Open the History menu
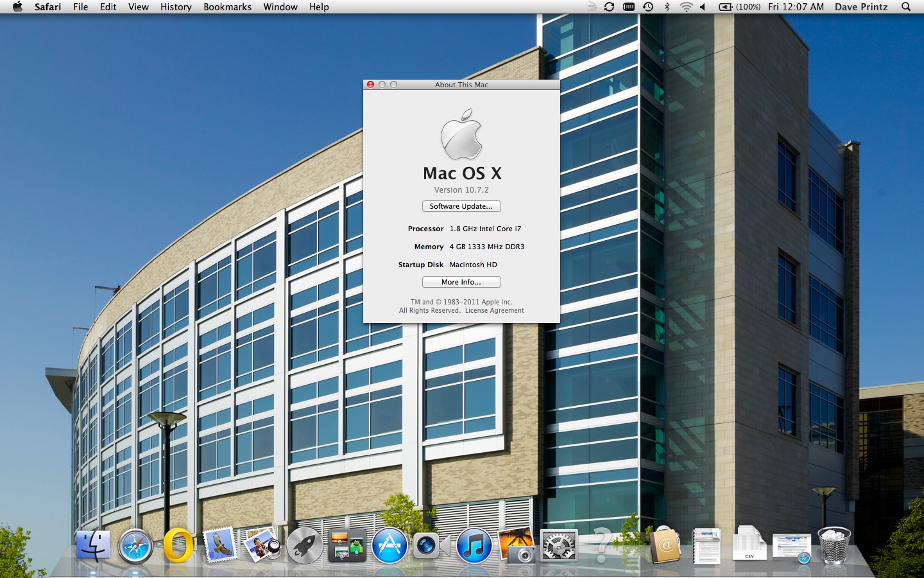Screen dimensions: 924x578 (x=176, y=6)
